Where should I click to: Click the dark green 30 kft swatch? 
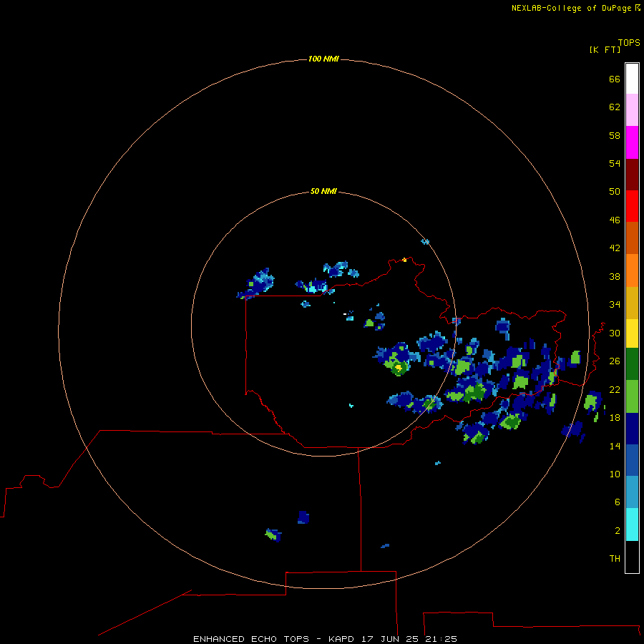(x=632, y=364)
